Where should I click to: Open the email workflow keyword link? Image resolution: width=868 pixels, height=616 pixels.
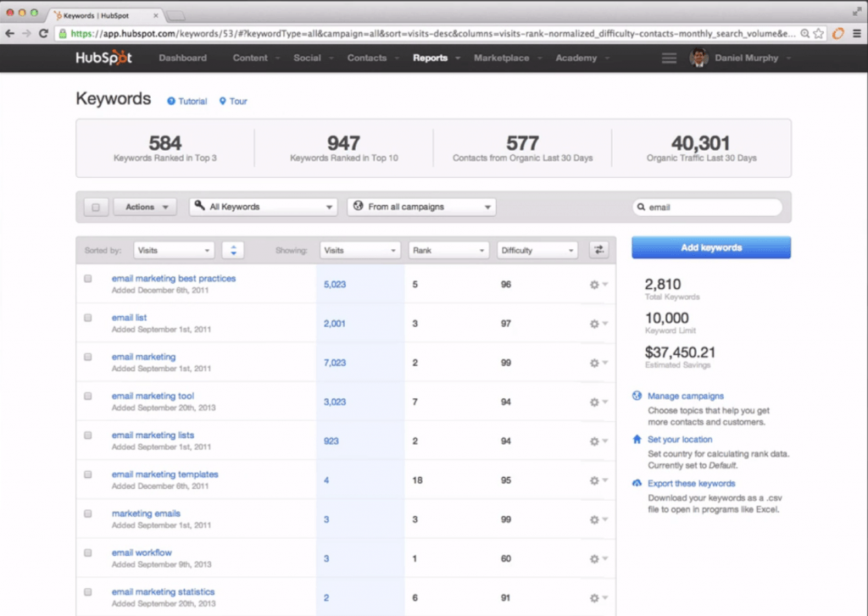[x=142, y=552]
